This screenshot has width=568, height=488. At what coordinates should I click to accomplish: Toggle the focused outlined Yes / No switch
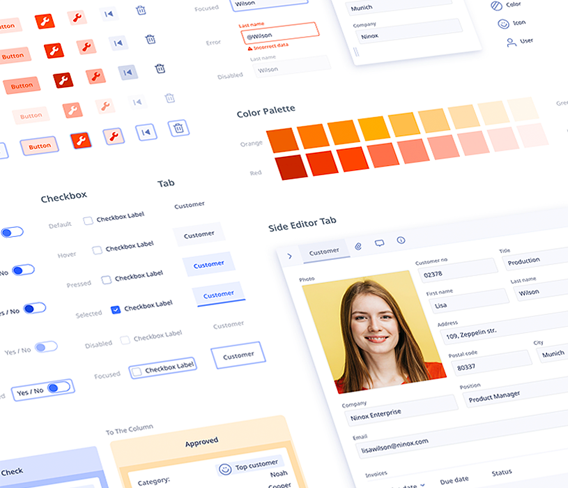click(59, 387)
